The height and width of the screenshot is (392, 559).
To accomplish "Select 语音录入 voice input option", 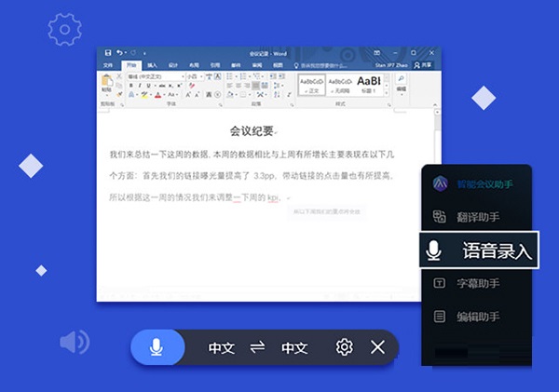I will pos(480,250).
